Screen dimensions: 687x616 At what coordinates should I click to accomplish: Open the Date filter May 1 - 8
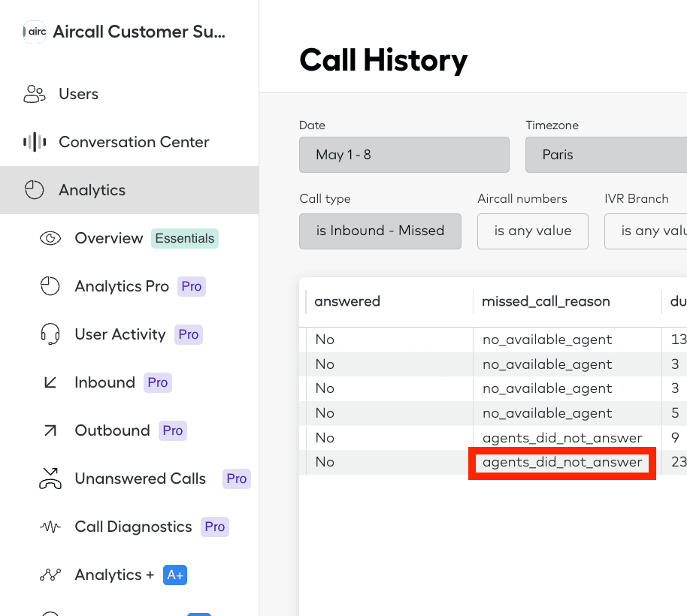404,155
